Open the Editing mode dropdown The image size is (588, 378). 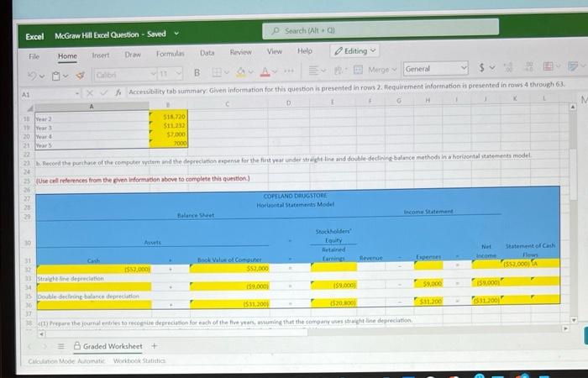coord(354,50)
